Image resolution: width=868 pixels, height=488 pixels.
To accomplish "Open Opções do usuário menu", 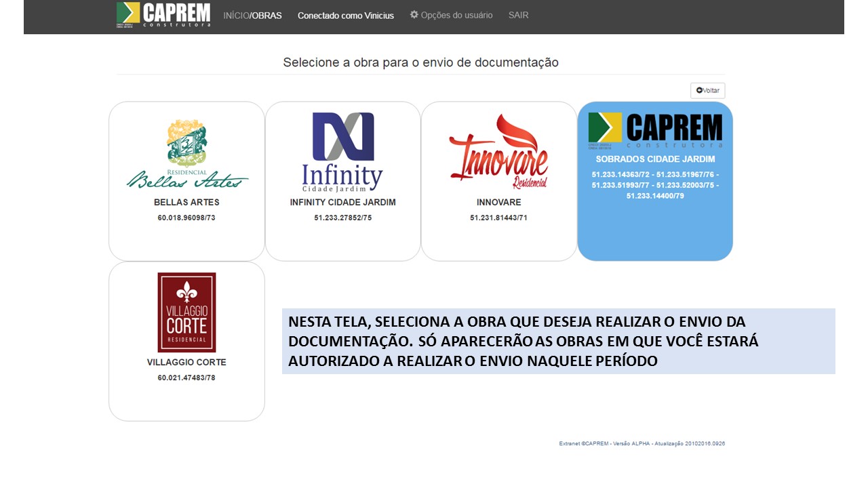I will tap(456, 15).
